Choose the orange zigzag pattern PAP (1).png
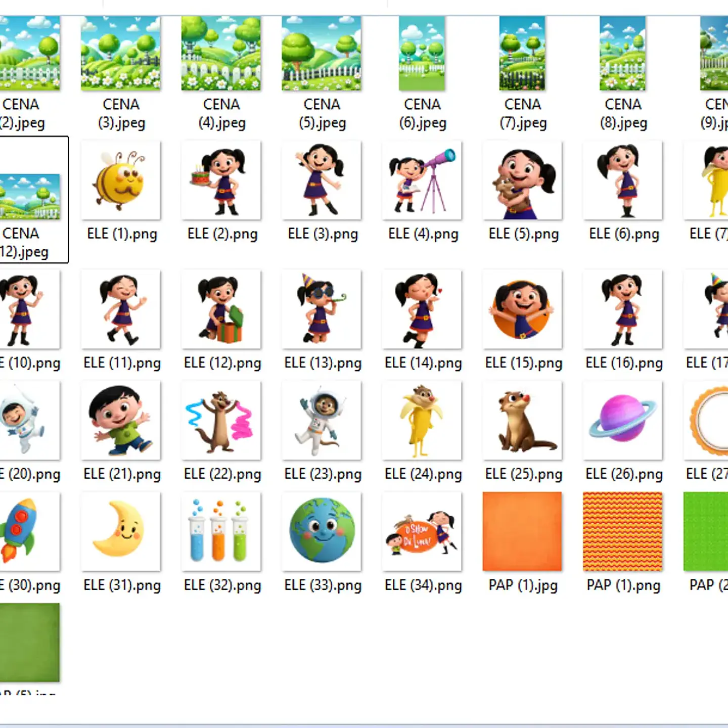728x728 pixels. [x=623, y=531]
